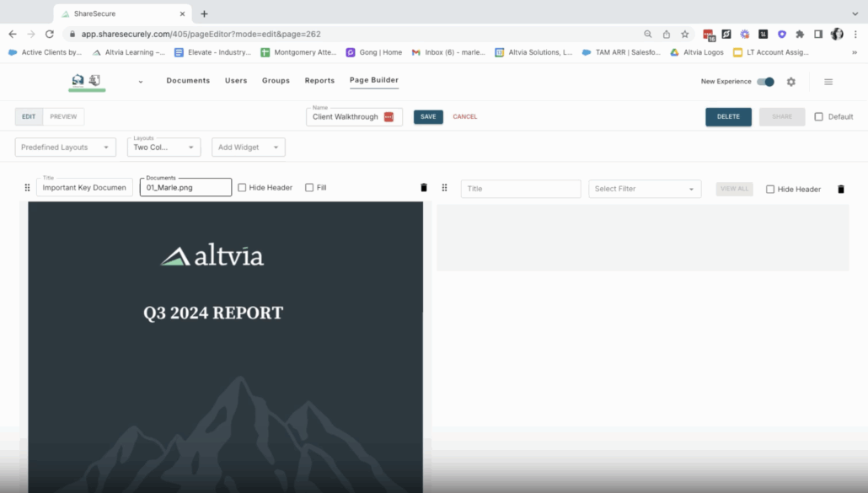Click the Save button
This screenshot has width=868, height=493.
click(428, 117)
